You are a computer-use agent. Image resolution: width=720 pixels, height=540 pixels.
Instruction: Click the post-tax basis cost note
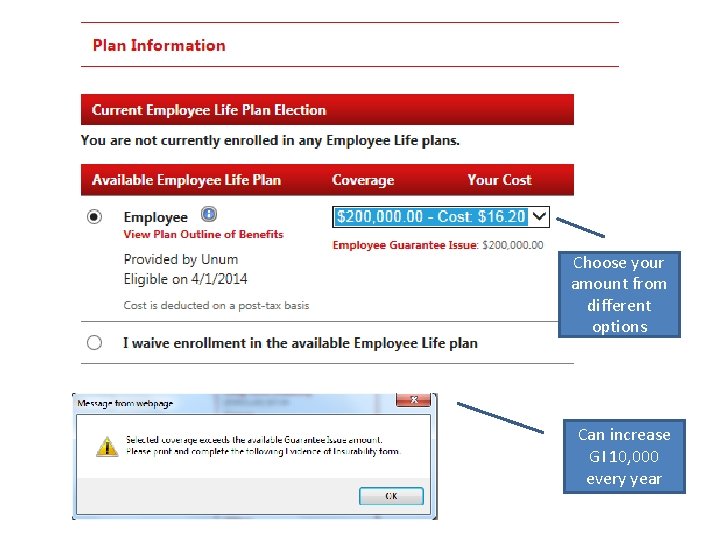216,305
